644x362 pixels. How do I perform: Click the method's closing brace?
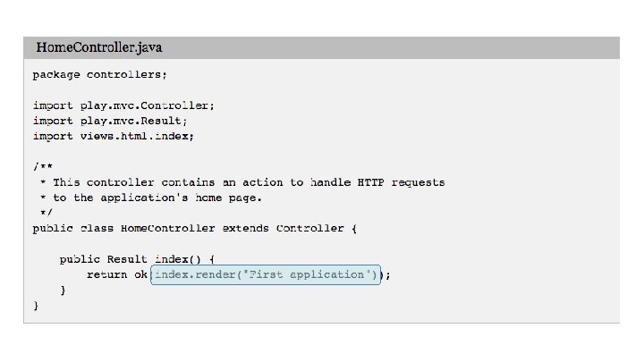63,290
